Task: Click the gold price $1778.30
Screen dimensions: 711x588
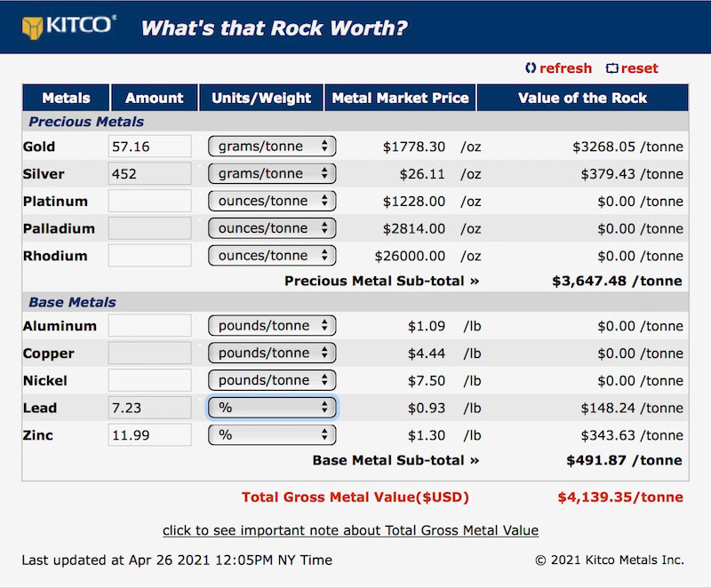Action: point(414,147)
